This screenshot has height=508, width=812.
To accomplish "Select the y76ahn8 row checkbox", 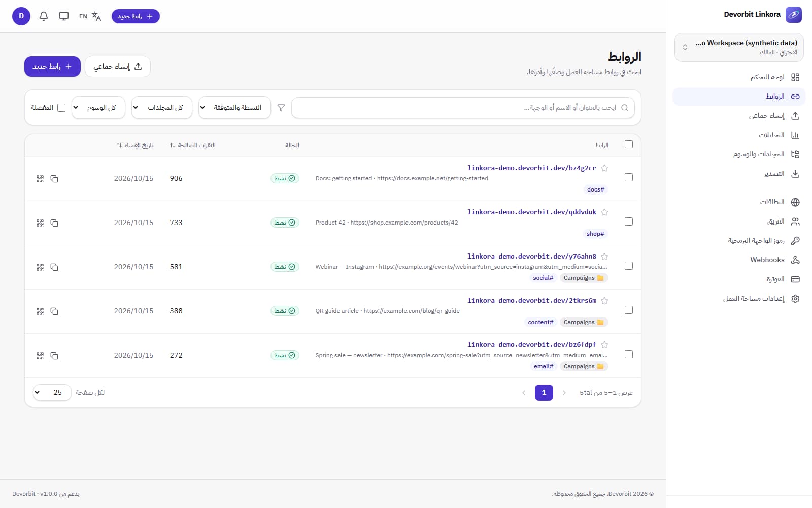I will [629, 266].
